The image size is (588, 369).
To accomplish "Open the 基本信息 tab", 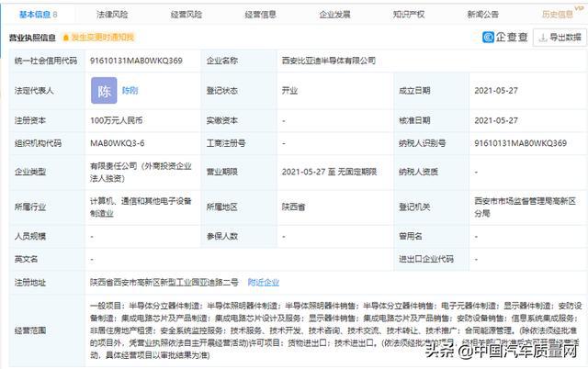I will [x=38, y=15].
